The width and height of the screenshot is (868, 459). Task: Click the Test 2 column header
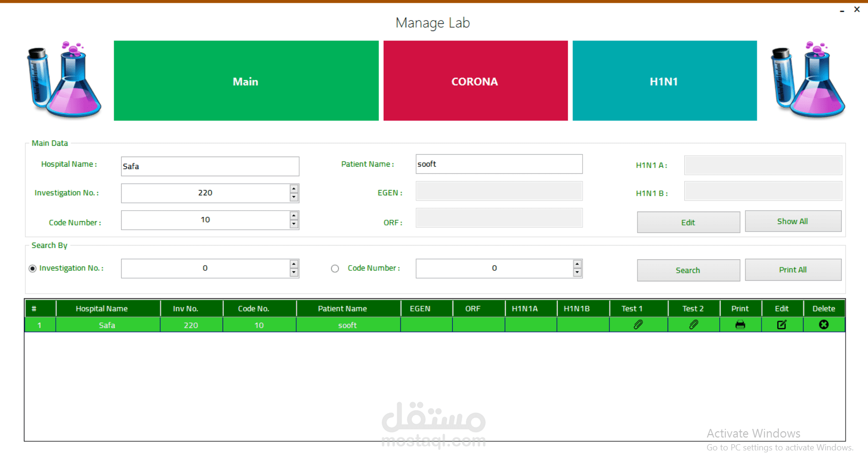coord(694,309)
